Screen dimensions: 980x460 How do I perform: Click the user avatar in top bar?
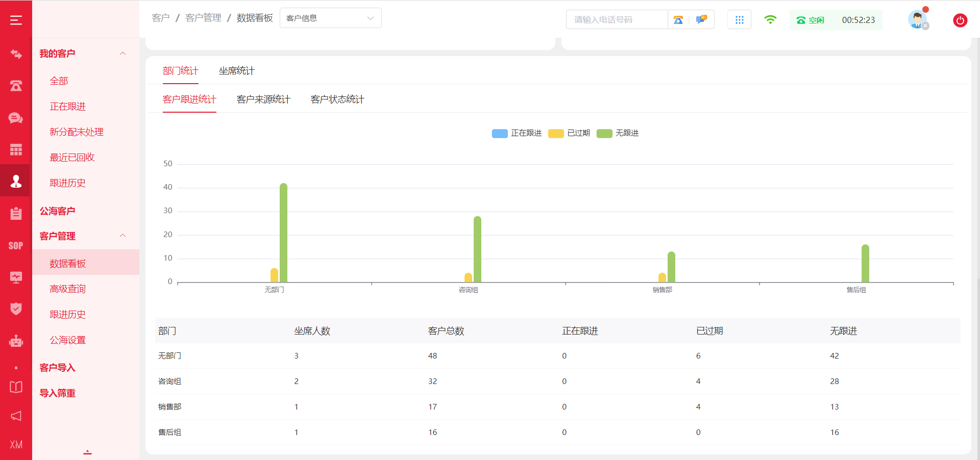click(x=917, y=20)
